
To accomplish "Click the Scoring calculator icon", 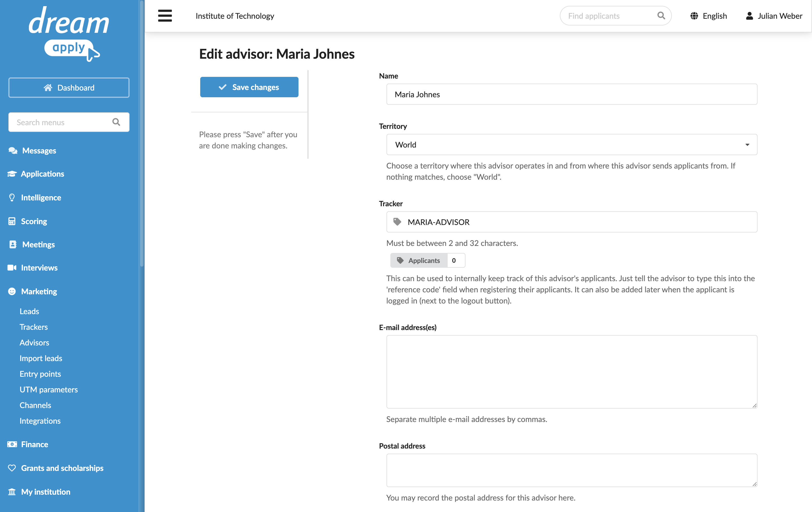I will [x=12, y=221].
